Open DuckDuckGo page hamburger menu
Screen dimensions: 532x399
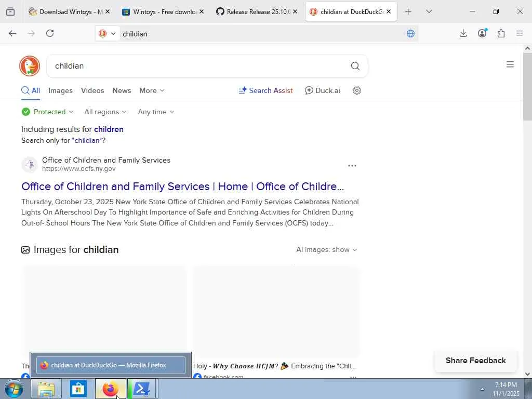point(510,64)
